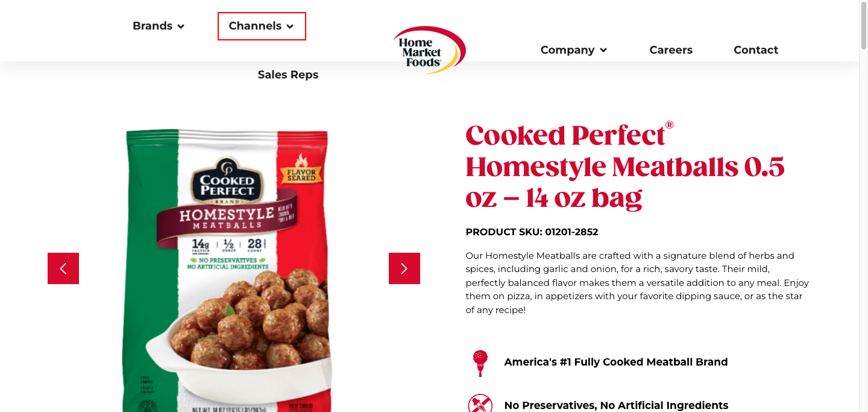Click the product SKU 01201-2852 text
This screenshot has width=868, height=412.
(532, 232)
